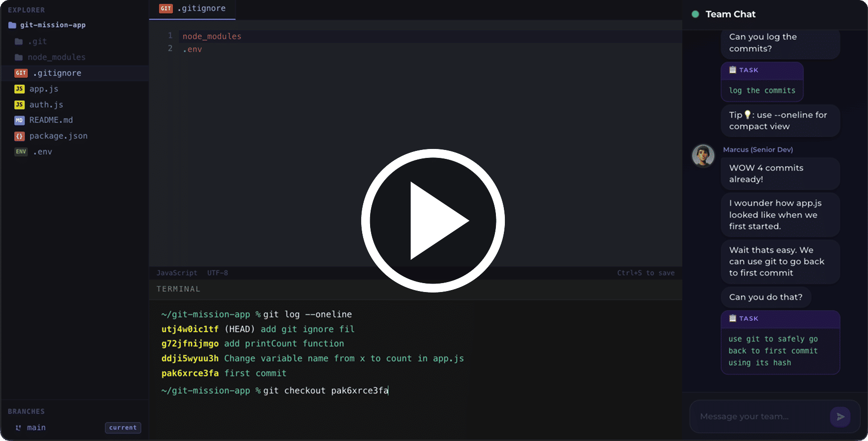Click the GIT icon in the editor tab

166,8
